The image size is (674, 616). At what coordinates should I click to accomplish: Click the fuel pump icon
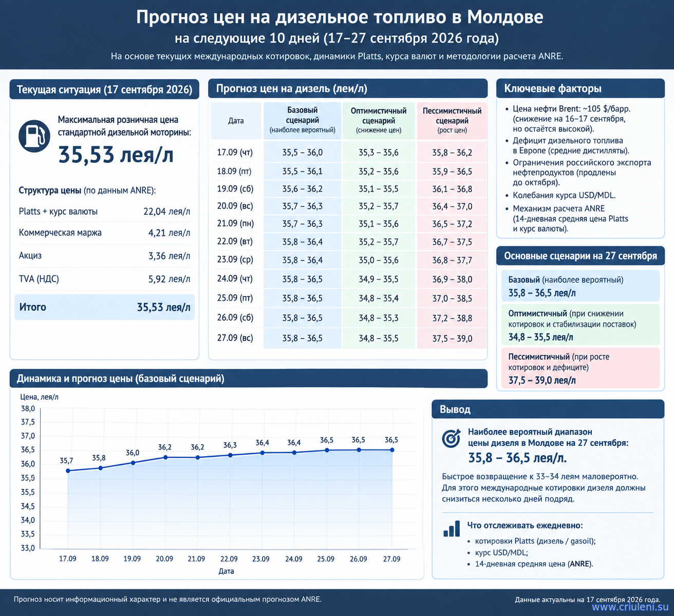click(x=34, y=136)
